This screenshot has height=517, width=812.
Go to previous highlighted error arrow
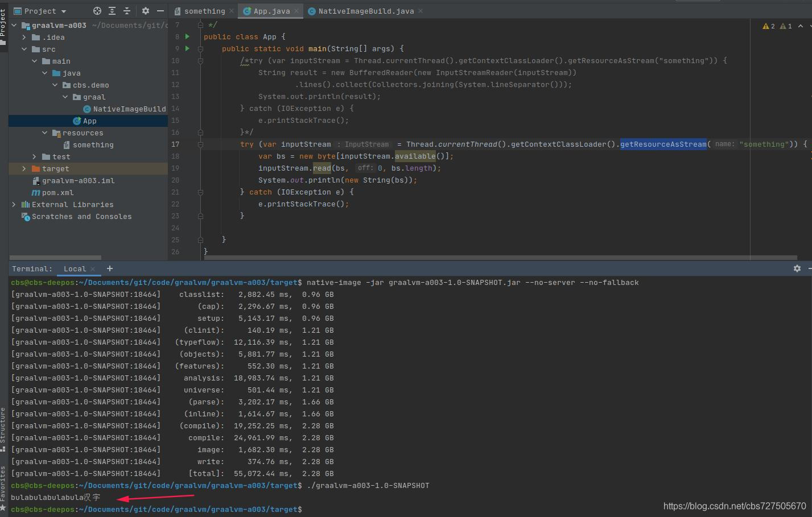tap(801, 26)
